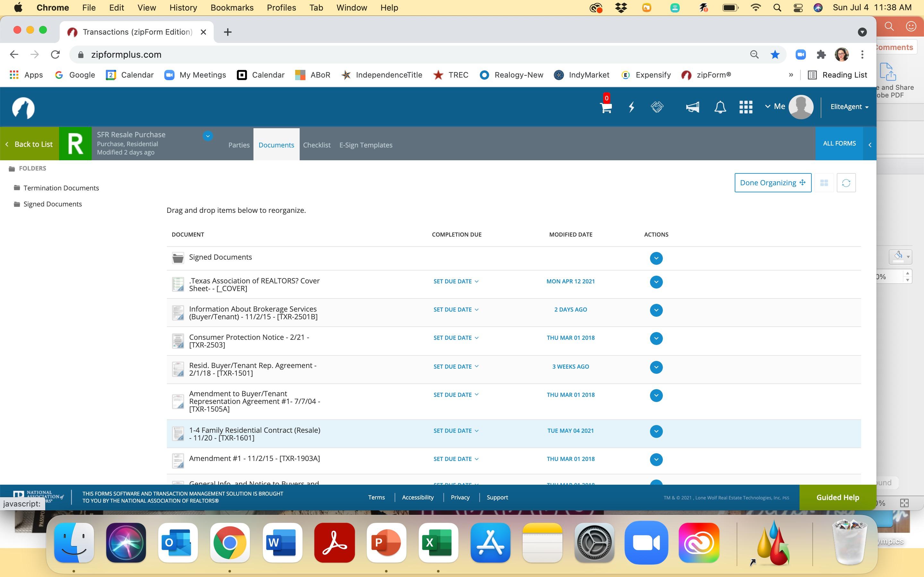Expand the EliteAgent account dropdown

coord(849,107)
